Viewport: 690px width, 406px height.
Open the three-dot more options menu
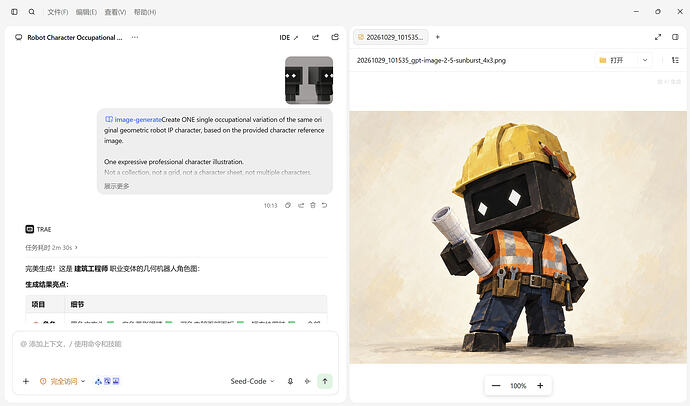click(135, 37)
